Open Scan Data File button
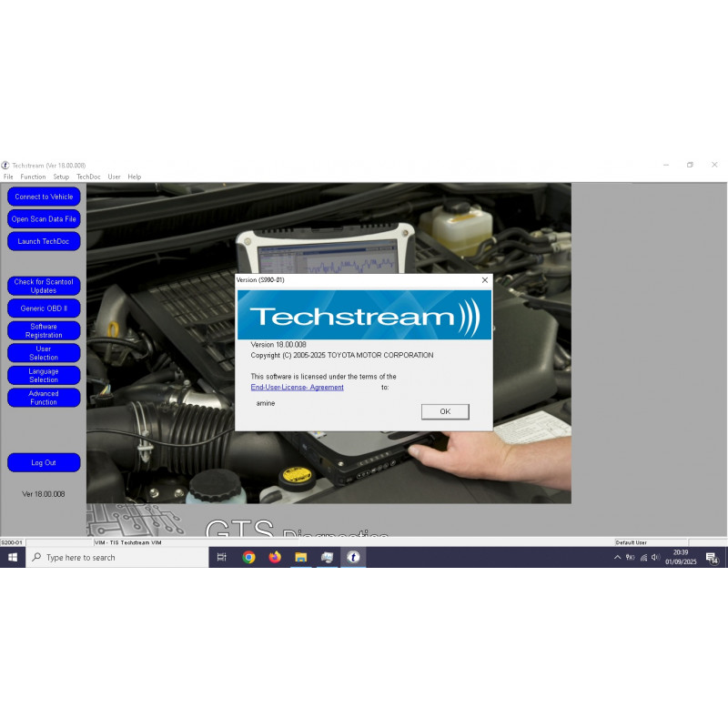This screenshot has height=728, width=728. point(44,218)
